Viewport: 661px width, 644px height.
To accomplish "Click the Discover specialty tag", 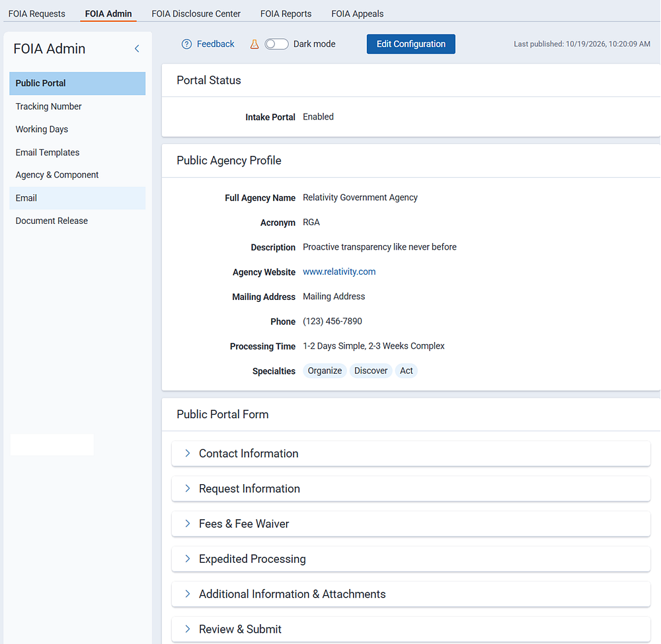I will coord(371,371).
